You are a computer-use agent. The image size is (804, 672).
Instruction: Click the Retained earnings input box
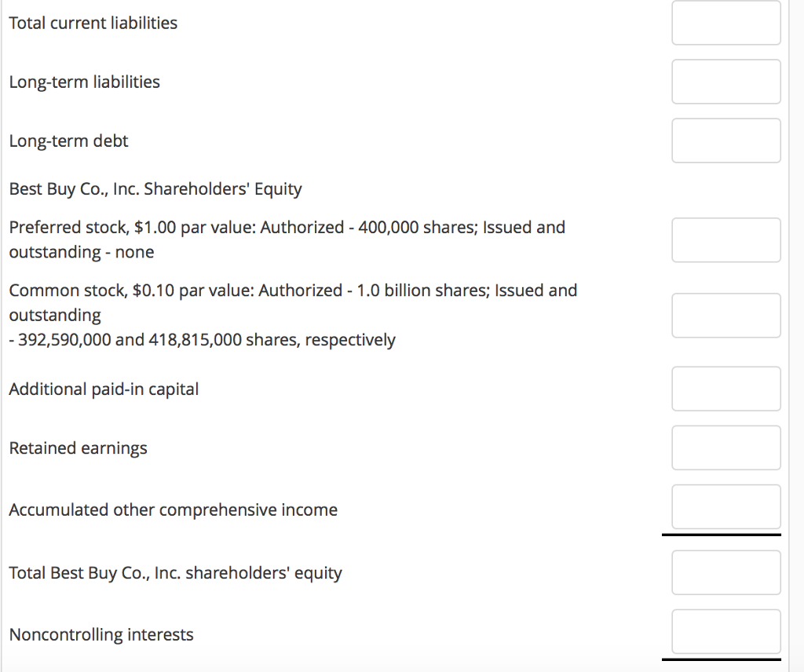click(725, 447)
